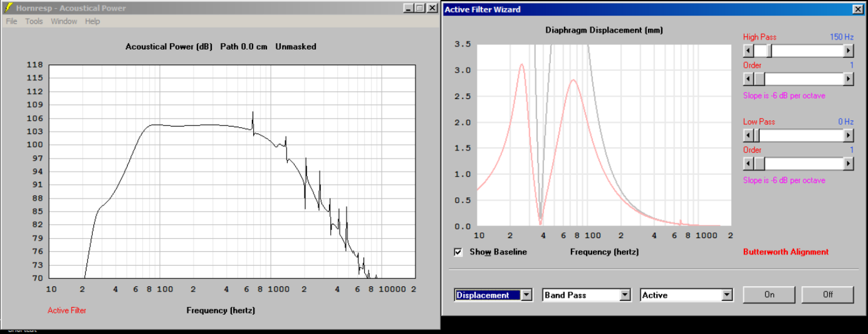This screenshot has width=868, height=334.
Task: Open the Active filter mode dropdown
Action: pos(727,295)
